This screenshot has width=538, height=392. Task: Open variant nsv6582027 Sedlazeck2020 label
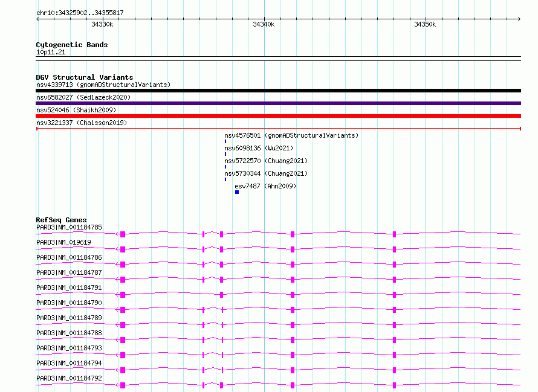[83, 97]
